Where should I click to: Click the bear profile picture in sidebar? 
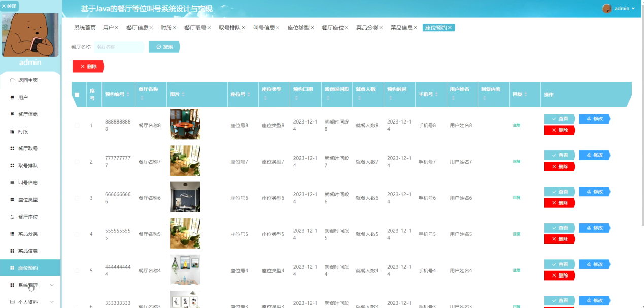click(30, 35)
